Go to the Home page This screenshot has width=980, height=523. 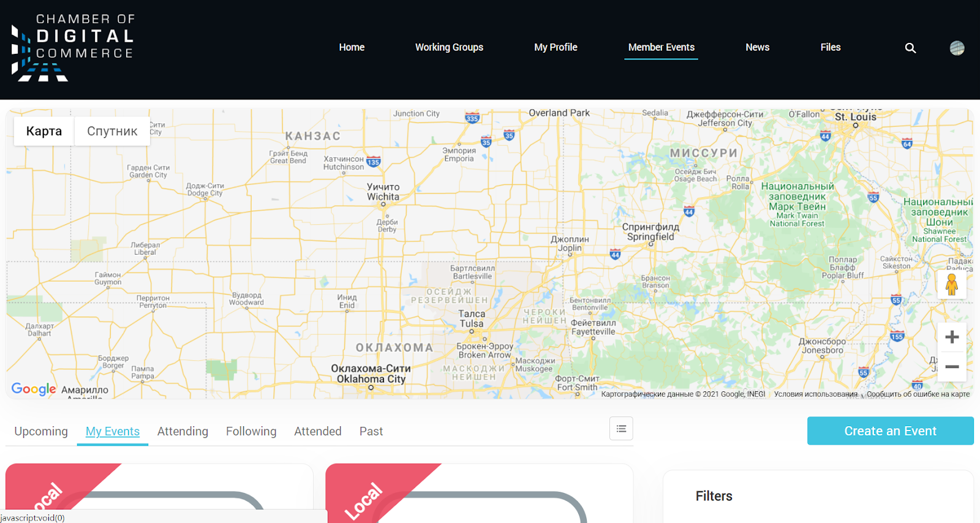tap(352, 47)
